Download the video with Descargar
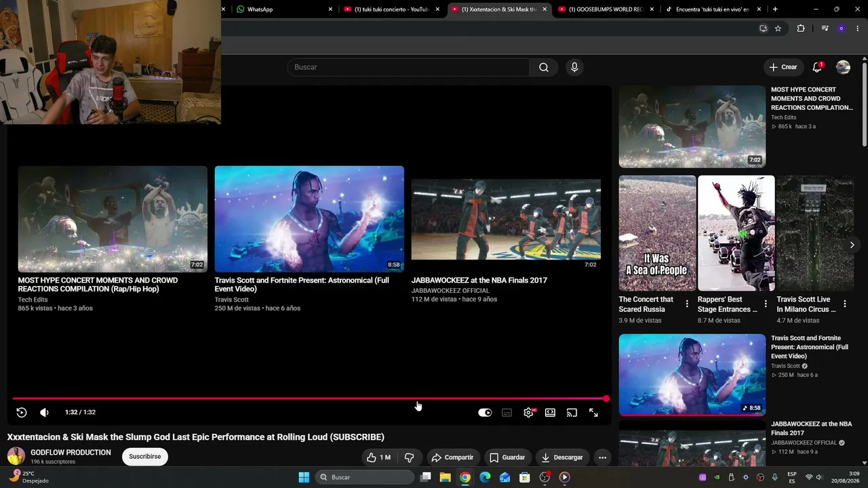 (562, 457)
